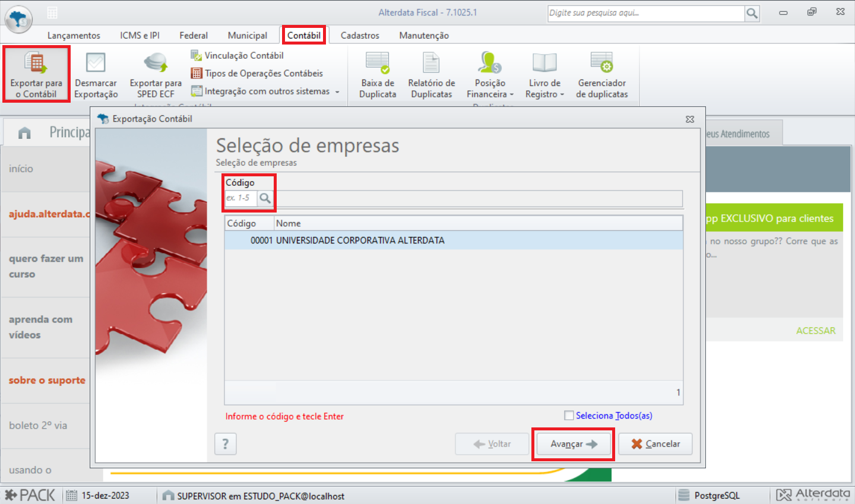Switch to Manutenção ribbon tab
Screen dimensions: 855x504
(x=424, y=36)
